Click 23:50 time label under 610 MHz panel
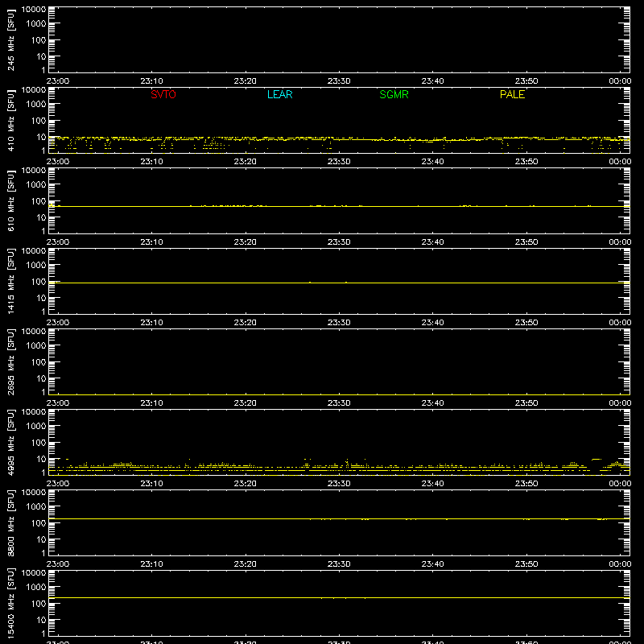This screenshot has height=644, width=644. pos(526,242)
